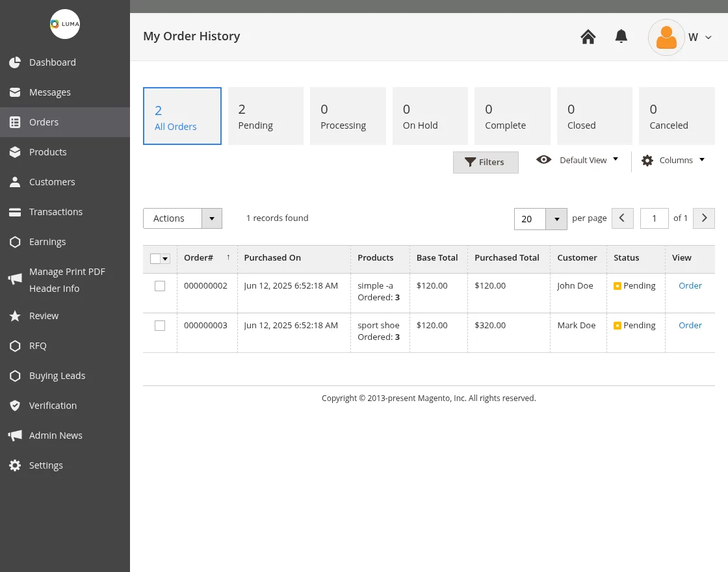The height and width of the screenshot is (572, 728).
Task: Click the Review star icon
Action: 15,316
